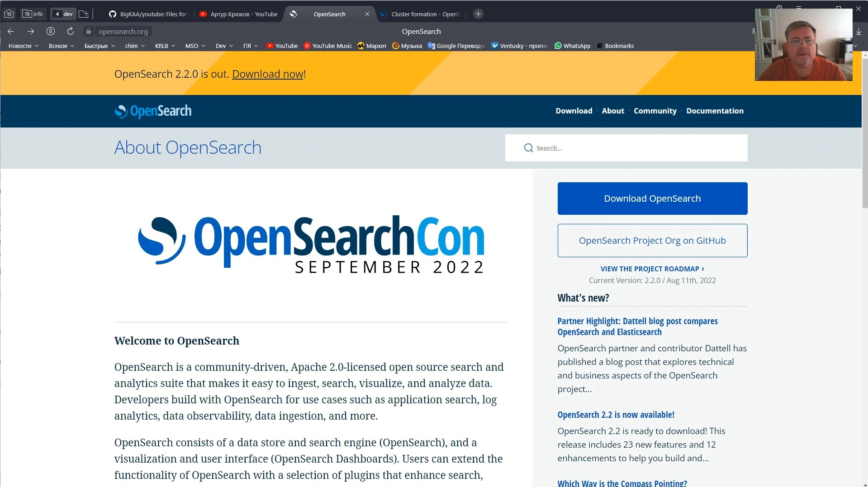Open OpenSearch Project Org on GitHub

(x=652, y=241)
